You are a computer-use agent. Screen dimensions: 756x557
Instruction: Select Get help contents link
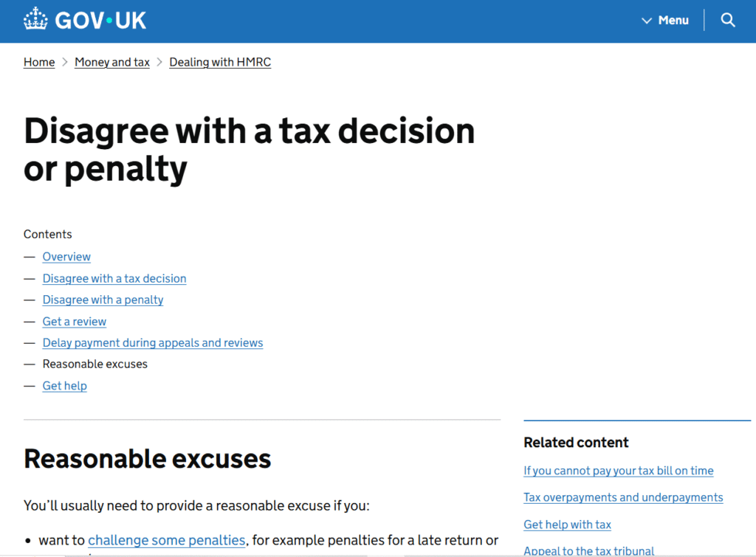tap(65, 386)
